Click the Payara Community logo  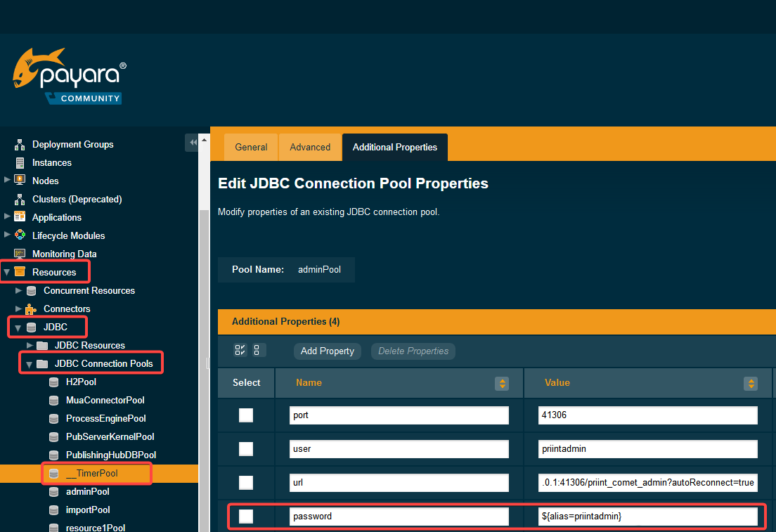[70, 77]
